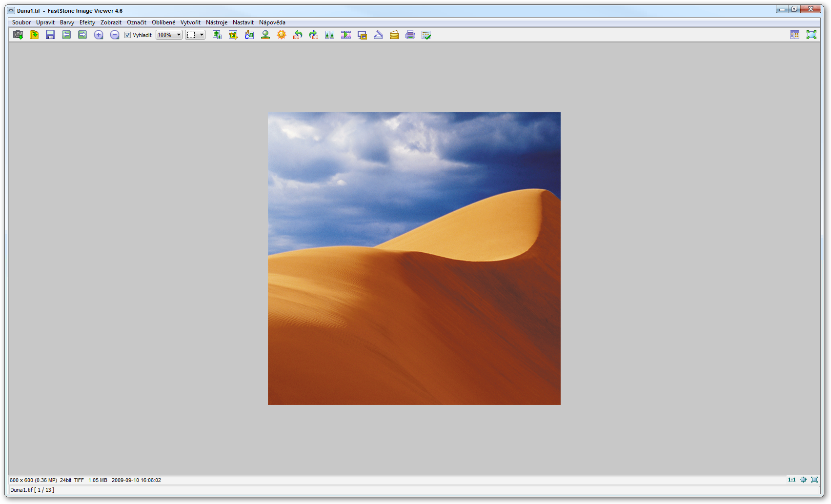The width and height of the screenshot is (831, 504).
Task: Click the 24bit TIFF status text
Action: pos(72,480)
